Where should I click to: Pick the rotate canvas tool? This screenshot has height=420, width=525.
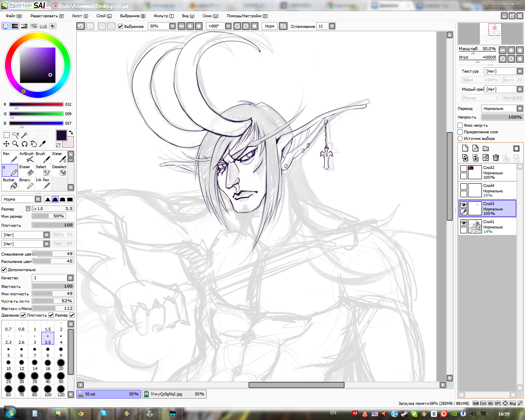click(x=25, y=144)
